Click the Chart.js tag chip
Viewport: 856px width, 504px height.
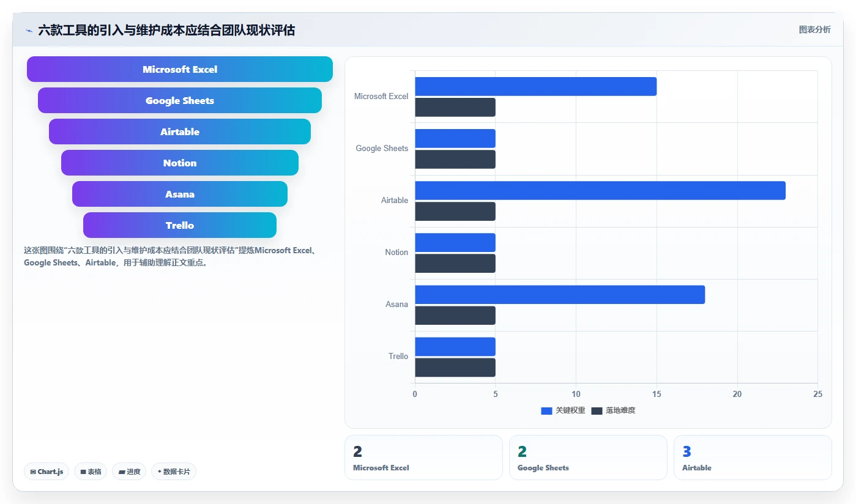click(x=47, y=472)
